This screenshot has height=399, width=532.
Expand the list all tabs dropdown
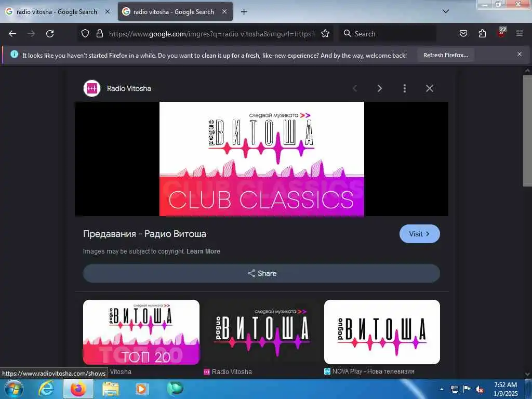pyautogui.click(x=446, y=11)
